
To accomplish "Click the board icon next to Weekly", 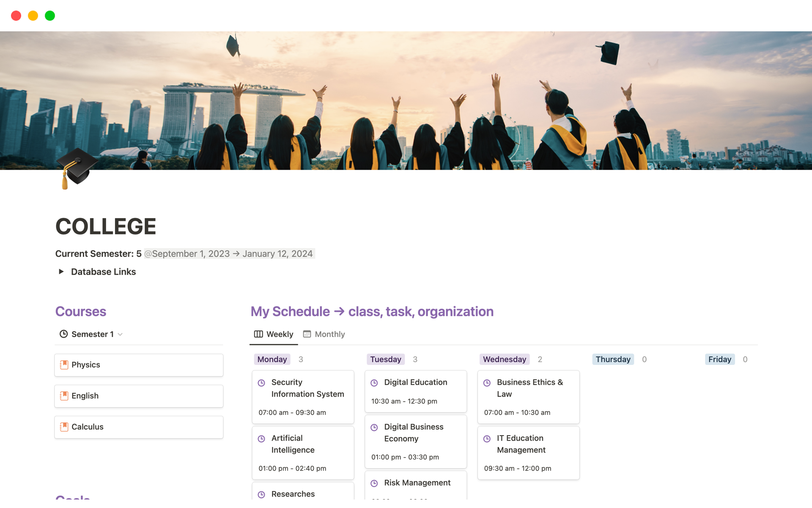I will pyautogui.click(x=258, y=334).
